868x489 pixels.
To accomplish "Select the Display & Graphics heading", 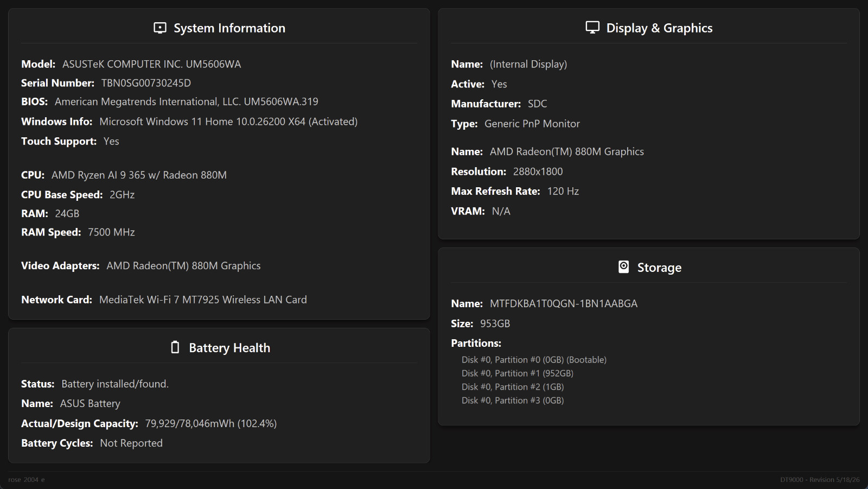I will tap(659, 28).
